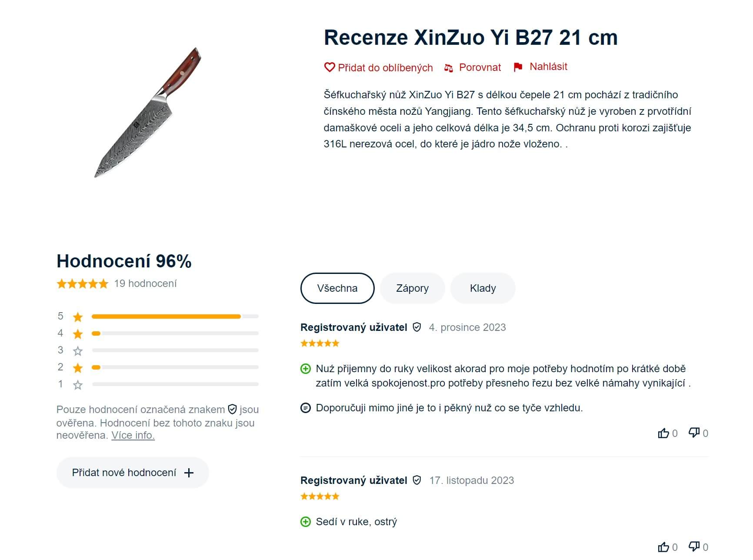This screenshot has width=753, height=560.
Task: Filter by 2 star rating row
Action: pyautogui.click(x=158, y=367)
